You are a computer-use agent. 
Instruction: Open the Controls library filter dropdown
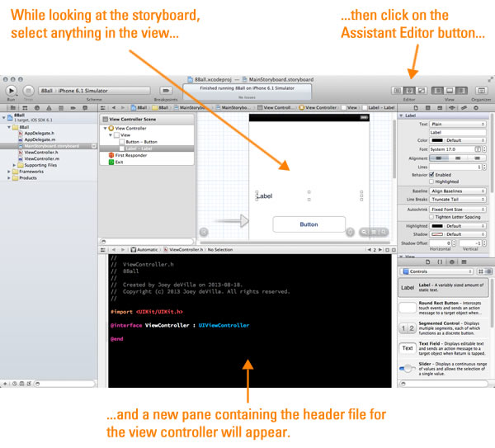[437, 271]
